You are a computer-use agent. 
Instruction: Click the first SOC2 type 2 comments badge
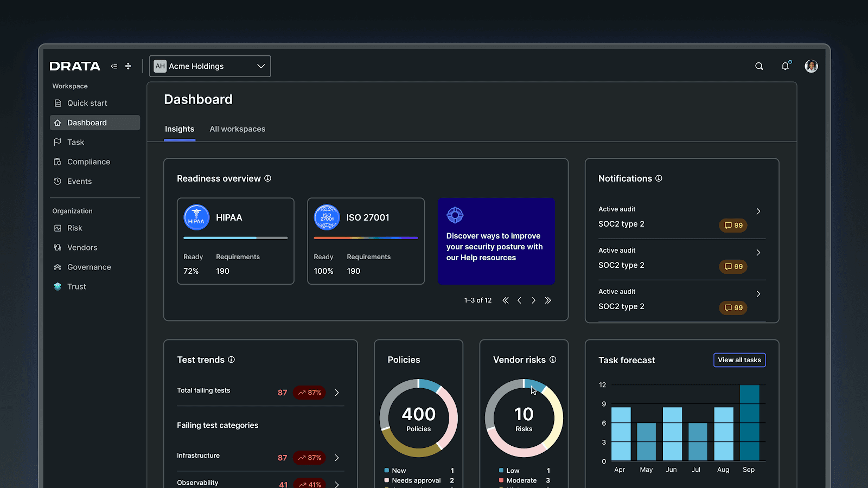[733, 225]
